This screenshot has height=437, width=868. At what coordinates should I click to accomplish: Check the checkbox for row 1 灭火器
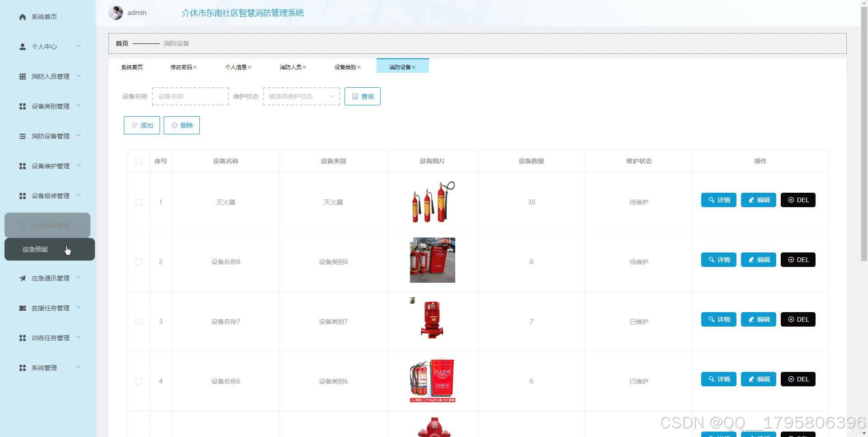point(138,202)
